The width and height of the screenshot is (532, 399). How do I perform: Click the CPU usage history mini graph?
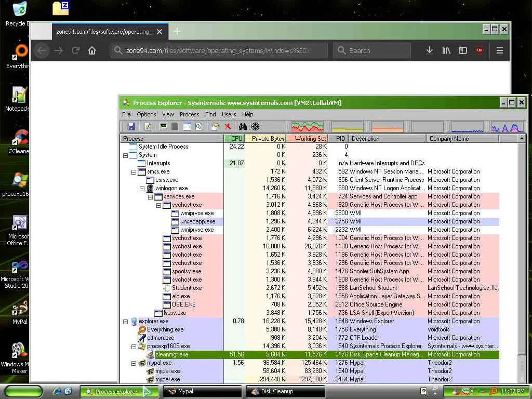(x=308, y=127)
